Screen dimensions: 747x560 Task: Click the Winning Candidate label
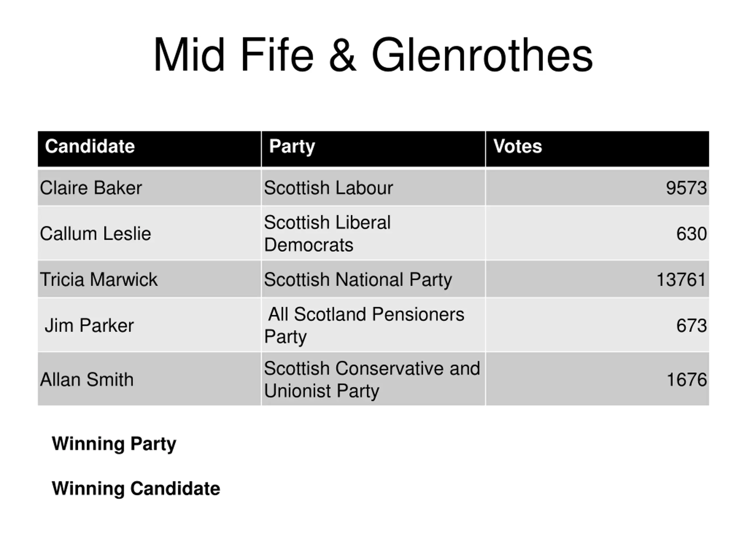[x=136, y=488]
